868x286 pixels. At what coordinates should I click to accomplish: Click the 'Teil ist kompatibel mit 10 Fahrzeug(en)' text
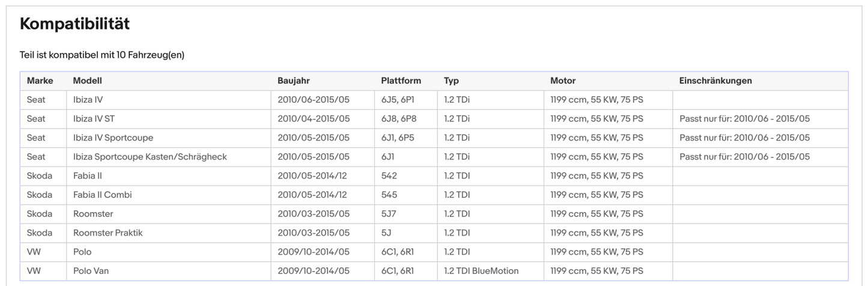[102, 55]
